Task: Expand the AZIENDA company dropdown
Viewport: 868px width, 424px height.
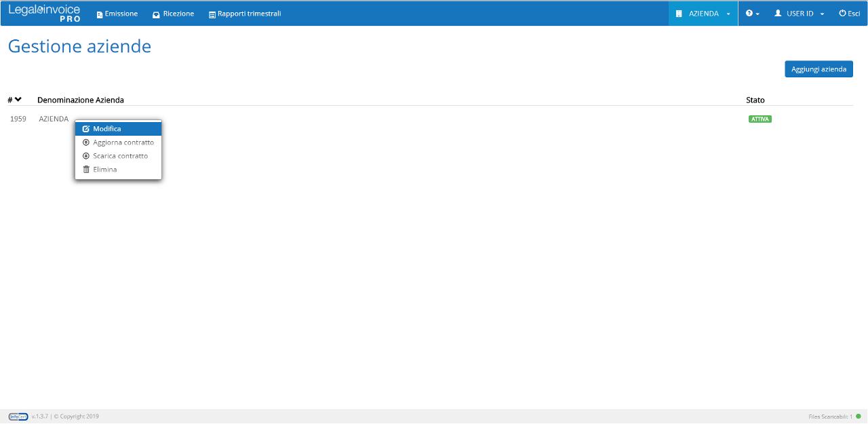Action: click(x=703, y=14)
